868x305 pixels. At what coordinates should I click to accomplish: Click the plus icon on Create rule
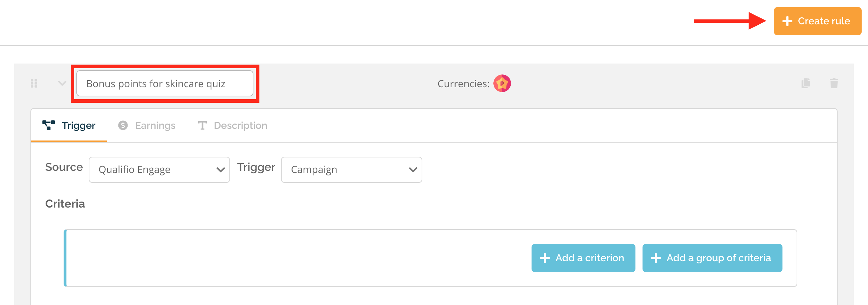click(787, 21)
